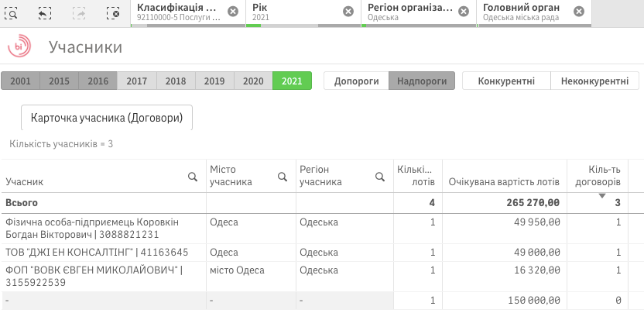
Task: Select year 2019
Action: (x=214, y=81)
